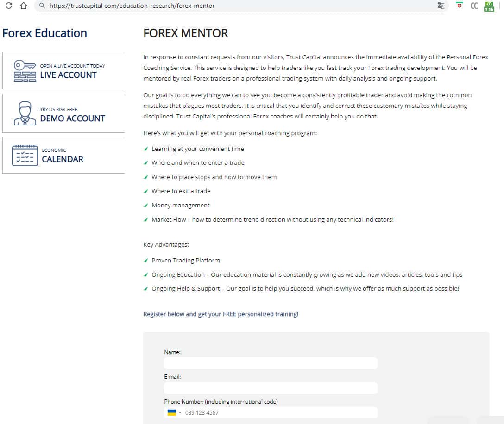Click into the Name input field
504x424 pixels.
(x=271, y=363)
